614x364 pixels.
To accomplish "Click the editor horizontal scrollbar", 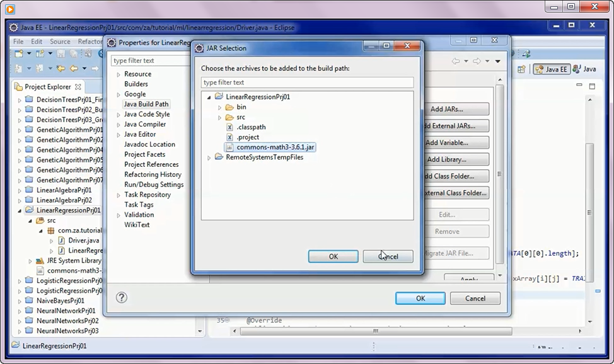I will 376,331.
